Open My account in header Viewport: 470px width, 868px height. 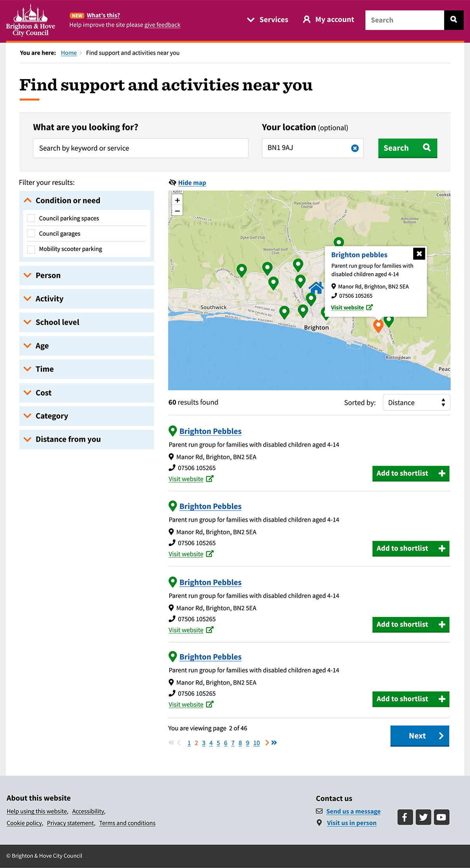329,20
